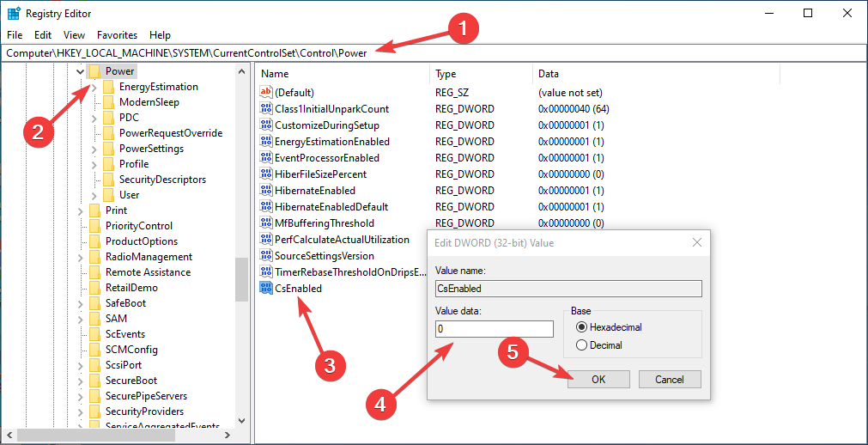The width and height of the screenshot is (868, 445).
Task: Select the CsEnabled DWORD icon
Action: pos(266,288)
